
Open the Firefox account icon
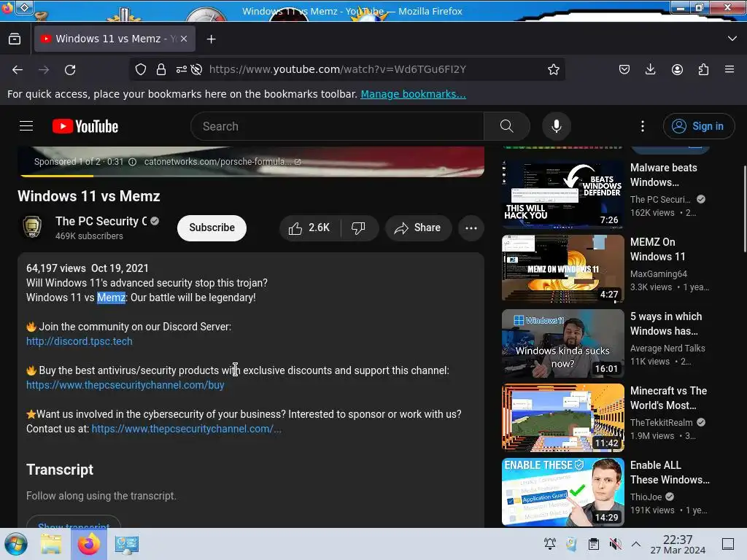[677, 69]
